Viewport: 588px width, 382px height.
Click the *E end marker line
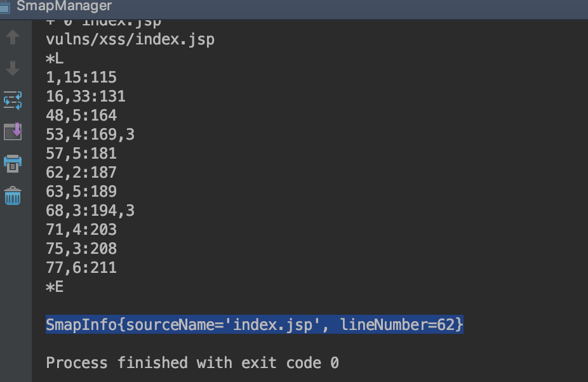55,287
